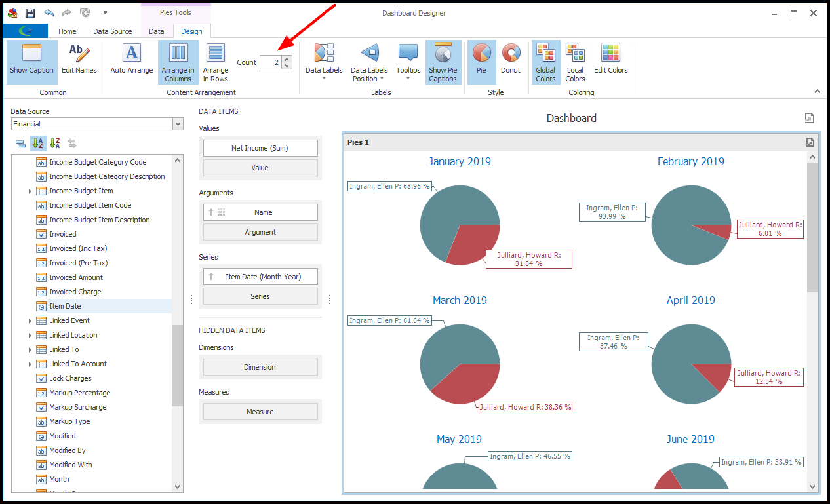Open the Design ribbon tab
This screenshot has width=830, height=504.
point(192,31)
